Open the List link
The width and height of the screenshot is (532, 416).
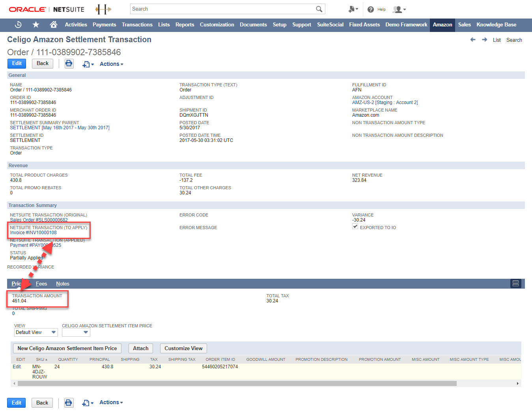497,40
